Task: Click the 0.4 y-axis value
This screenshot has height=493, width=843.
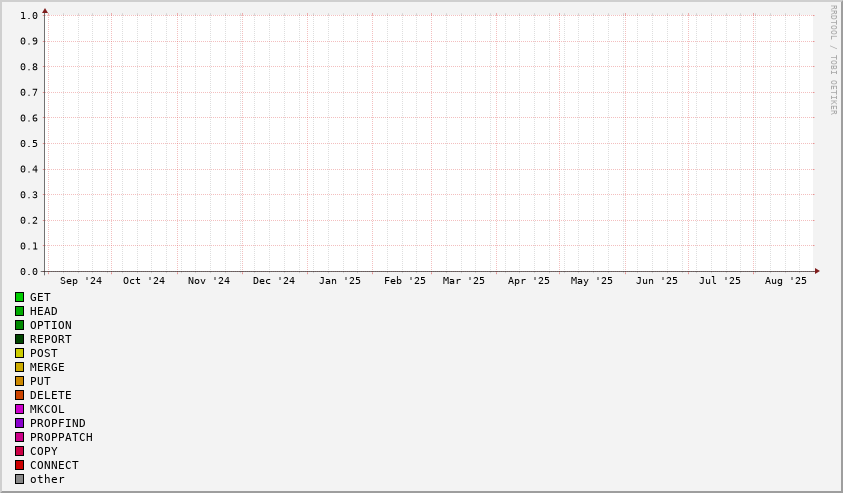Action: pyautogui.click(x=29, y=169)
